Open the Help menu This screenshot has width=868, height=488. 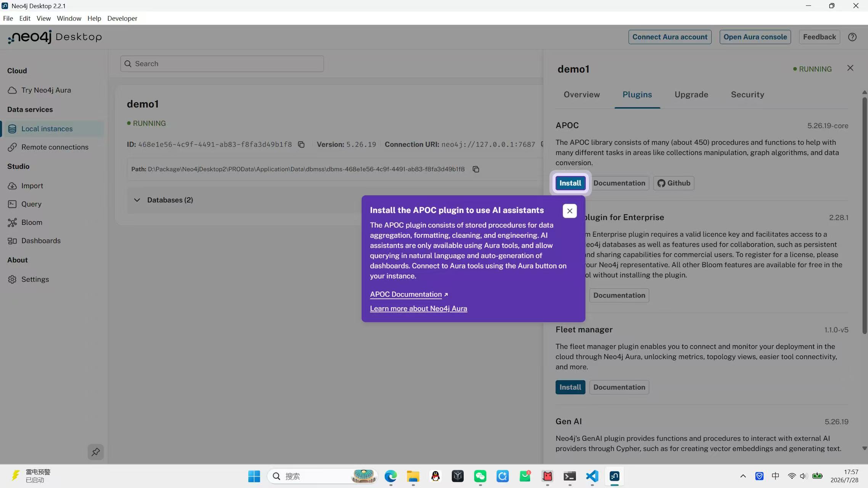point(94,18)
